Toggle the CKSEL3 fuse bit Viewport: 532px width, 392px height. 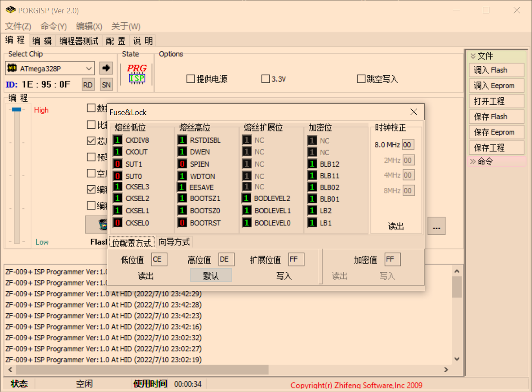(117, 187)
